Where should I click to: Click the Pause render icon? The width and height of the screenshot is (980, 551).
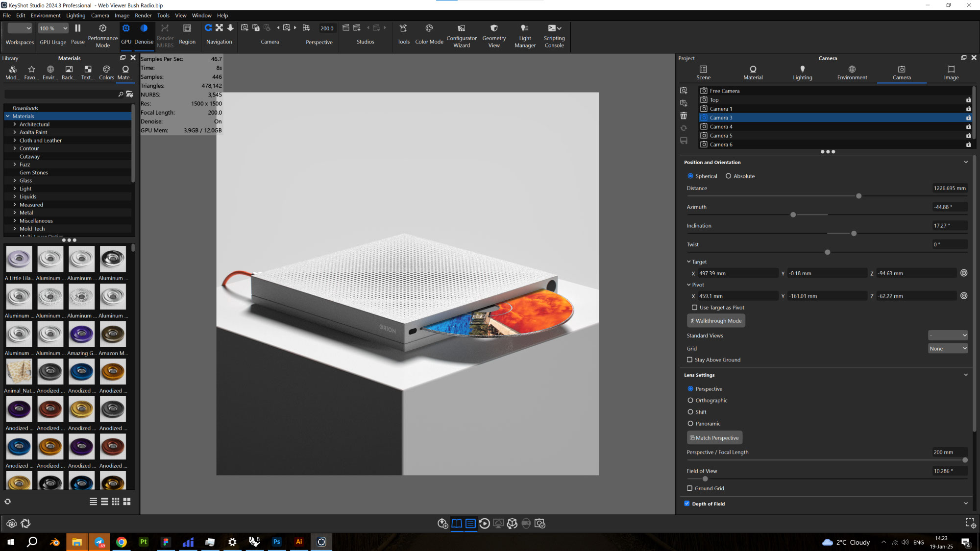77,29
